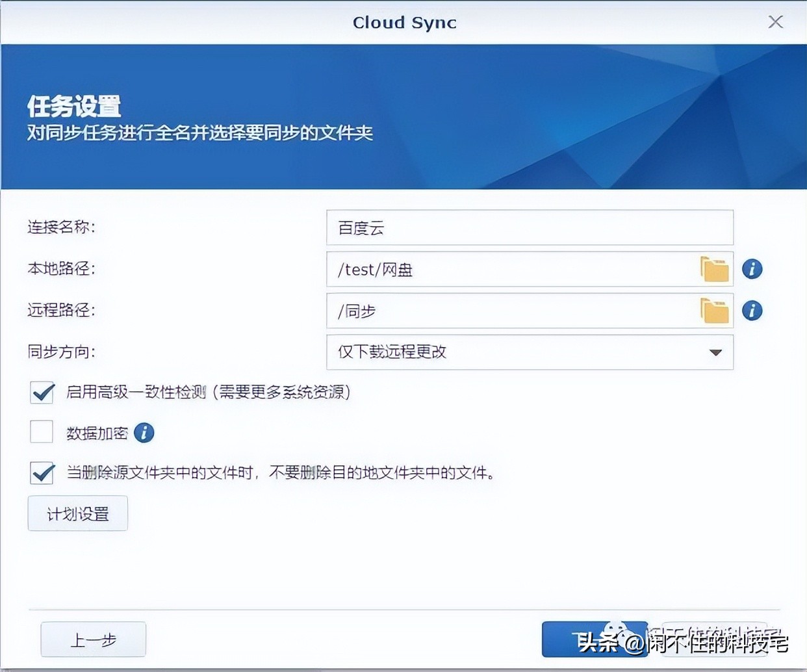Click the Cloud Sync title bar

click(x=403, y=21)
